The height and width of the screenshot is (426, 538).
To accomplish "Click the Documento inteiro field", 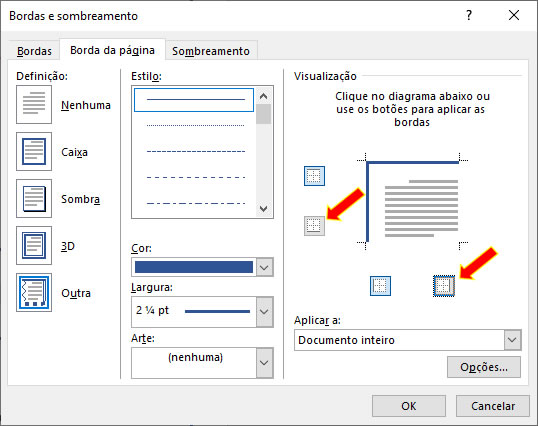I will [399, 340].
